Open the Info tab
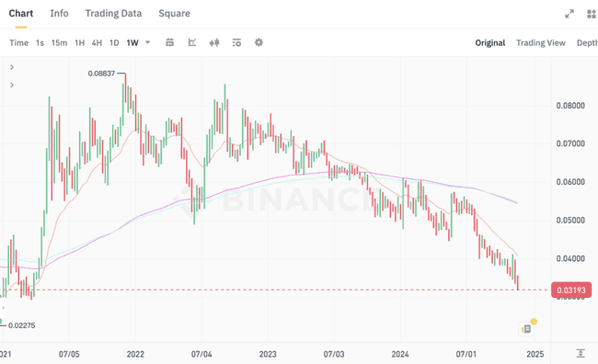 coord(59,14)
